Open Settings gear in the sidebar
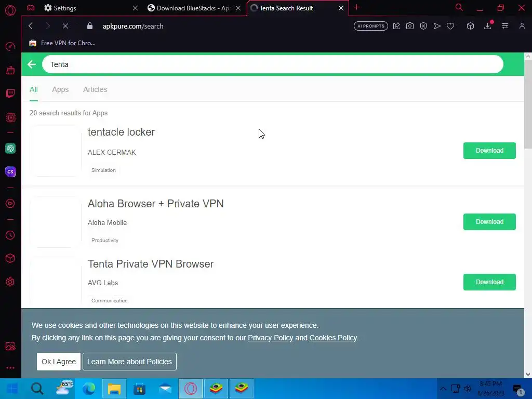This screenshot has width=532, height=399. point(10,282)
